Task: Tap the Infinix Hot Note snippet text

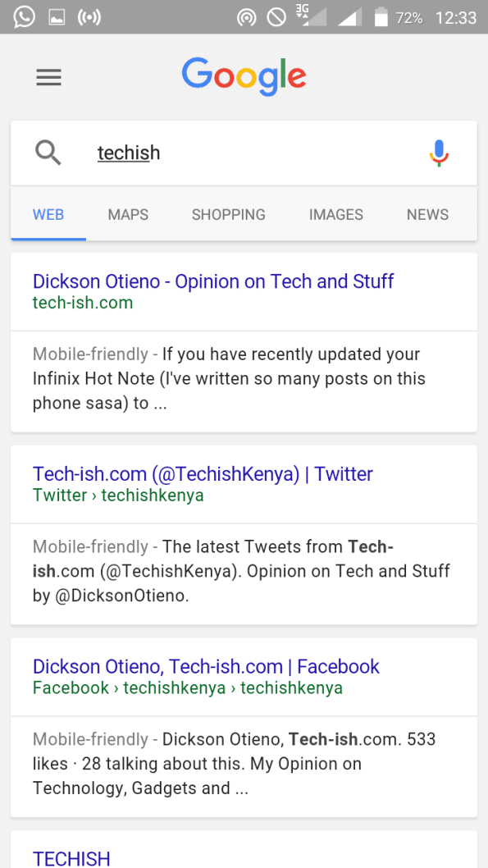Action: 229,379
